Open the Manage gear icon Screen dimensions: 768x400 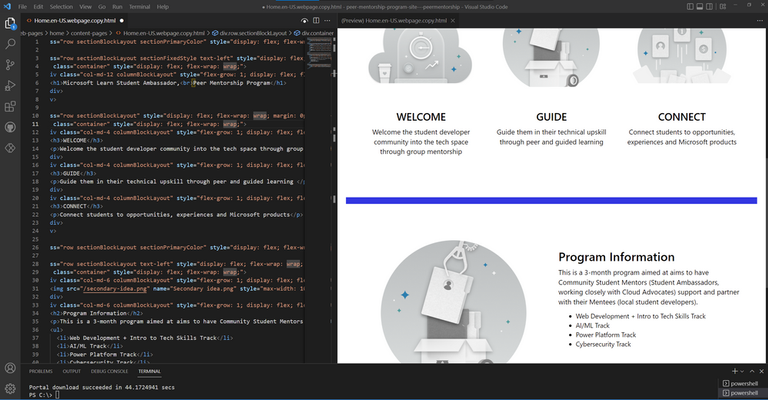click(10, 389)
